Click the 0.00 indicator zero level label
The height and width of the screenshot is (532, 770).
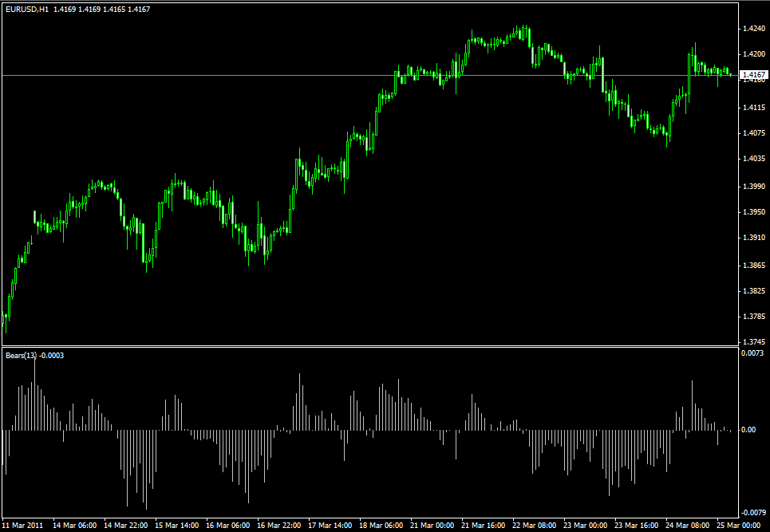pos(748,430)
